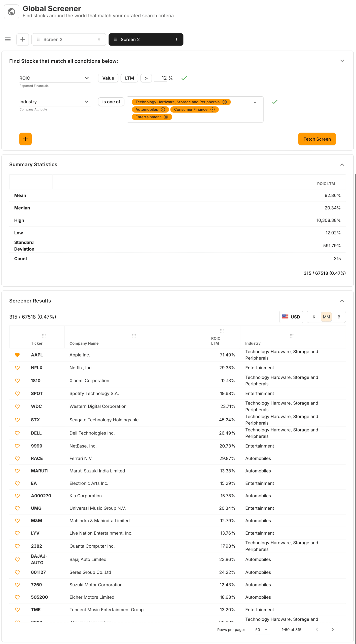Favorite Netflix with the heart icon
Viewport: 356px width, 644px height.
(x=17, y=368)
